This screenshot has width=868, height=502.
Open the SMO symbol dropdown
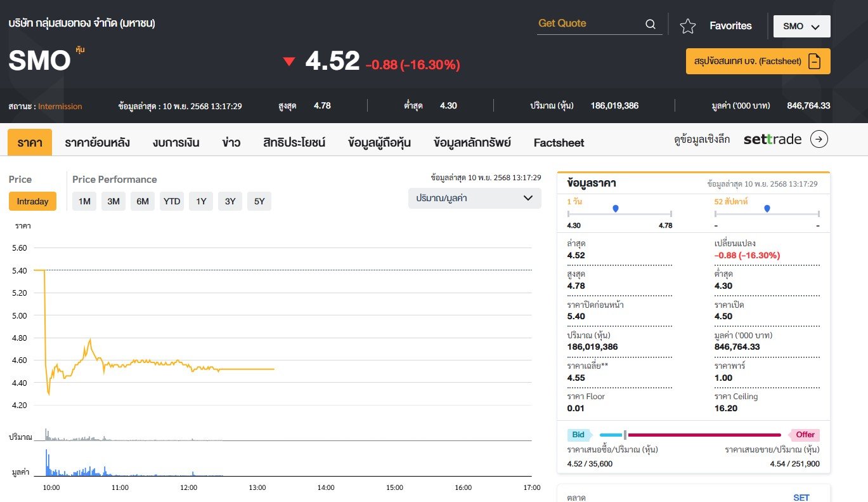801,27
